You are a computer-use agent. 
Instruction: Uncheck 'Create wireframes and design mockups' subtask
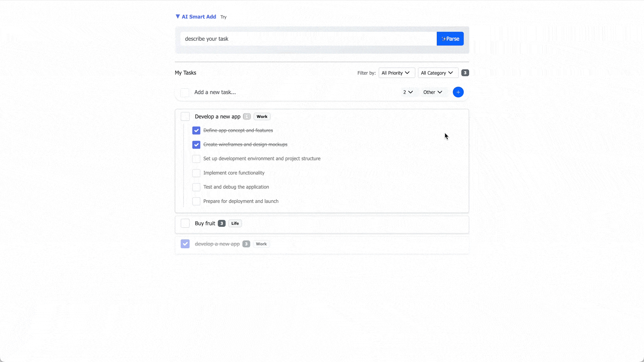click(196, 144)
